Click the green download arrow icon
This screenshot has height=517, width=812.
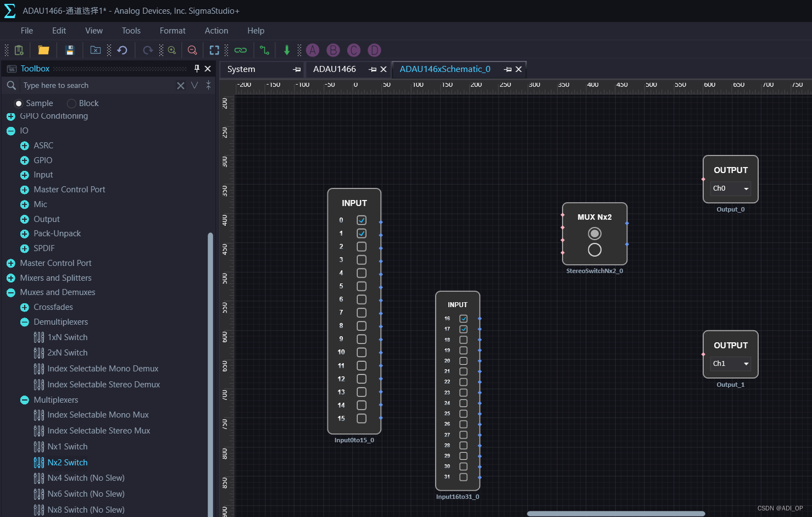(287, 50)
